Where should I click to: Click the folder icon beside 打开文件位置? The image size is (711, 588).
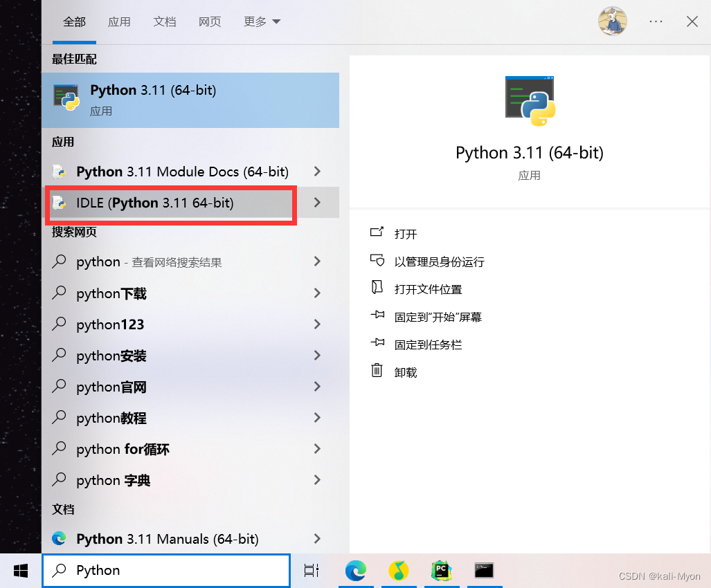point(377,287)
